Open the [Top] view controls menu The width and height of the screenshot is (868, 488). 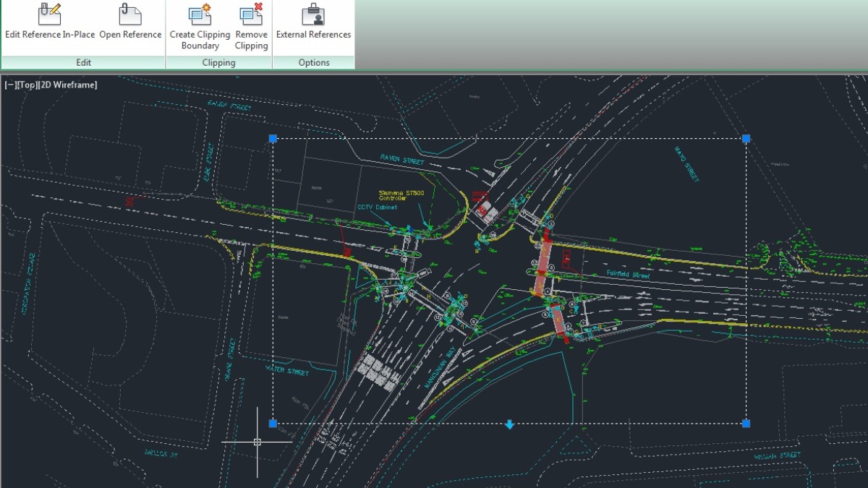(27, 85)
